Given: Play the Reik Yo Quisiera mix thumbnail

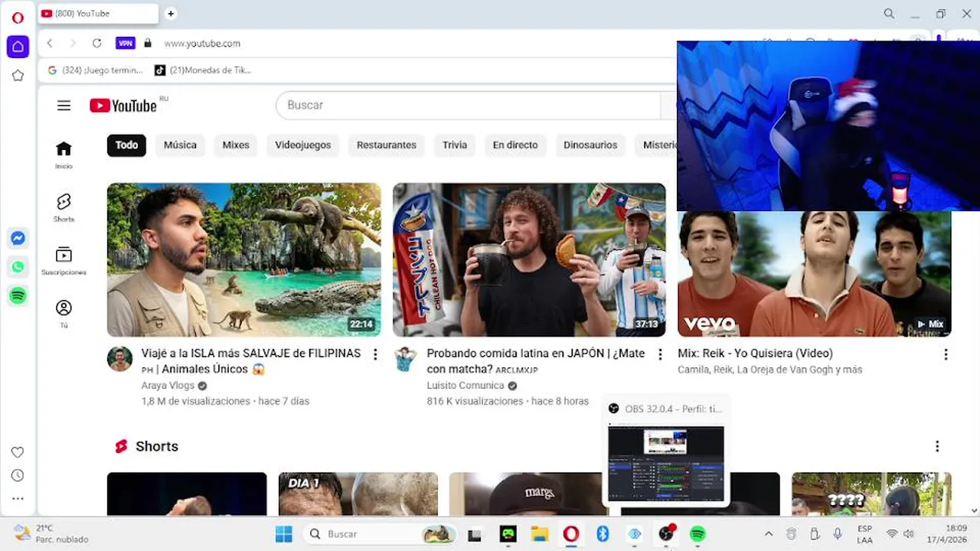Looking at the screenshot, I should tap(815, 274).
